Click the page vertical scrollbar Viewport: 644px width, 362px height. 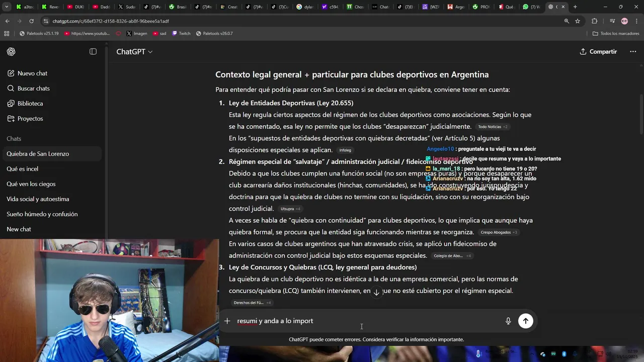tap(641, 113)
